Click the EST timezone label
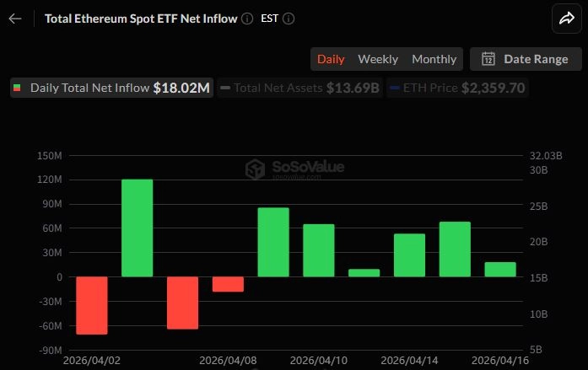The width and height of the screenshot is (588, 370). [271, 19]
